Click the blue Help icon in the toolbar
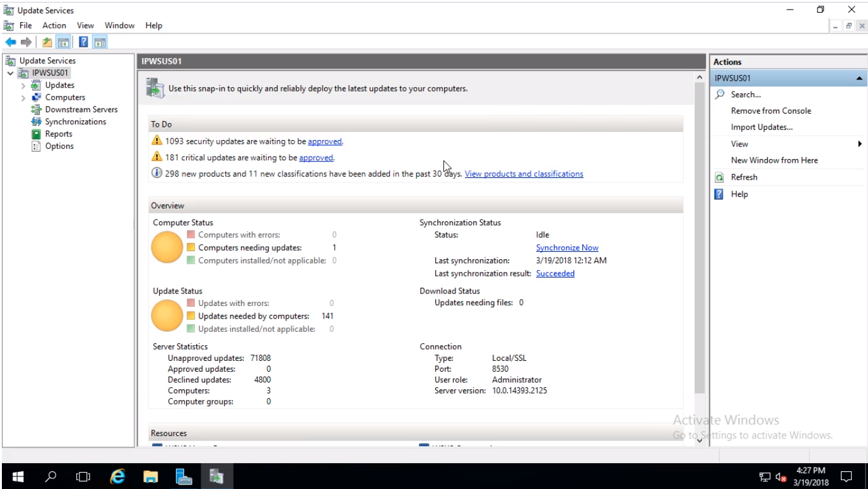The image size is (868, 489). pos(83,42)
